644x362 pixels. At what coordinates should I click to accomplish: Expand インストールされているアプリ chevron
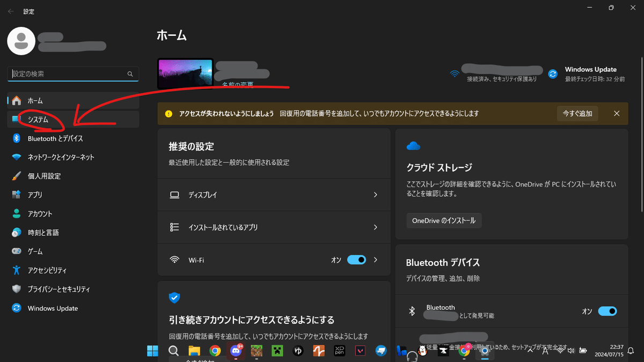click(376, 227)
